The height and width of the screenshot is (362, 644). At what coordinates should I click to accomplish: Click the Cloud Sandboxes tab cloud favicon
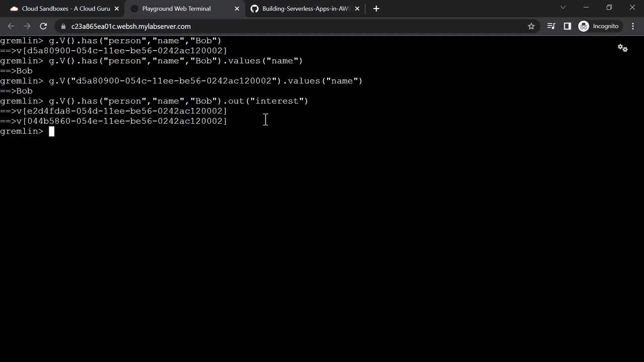point(14,9)
